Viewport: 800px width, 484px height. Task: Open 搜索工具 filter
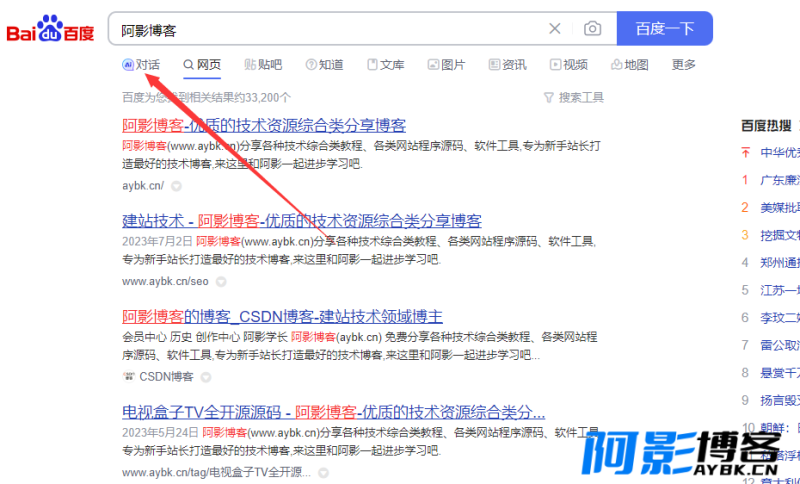pos(574,97)
